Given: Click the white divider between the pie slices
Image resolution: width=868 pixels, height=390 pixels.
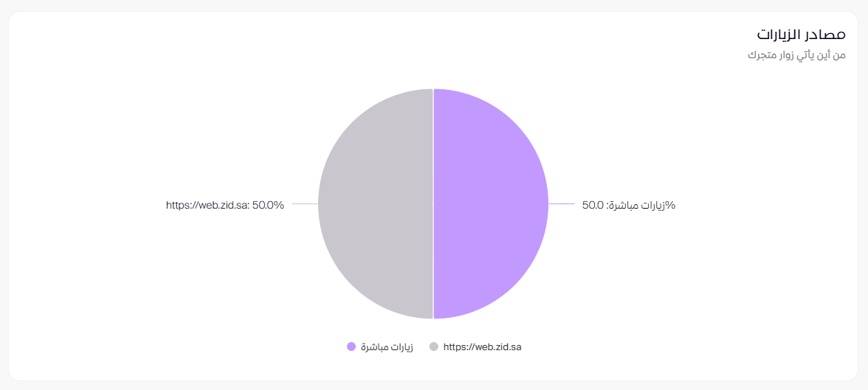Looking at the screenshot, I should tap(433, 147).
